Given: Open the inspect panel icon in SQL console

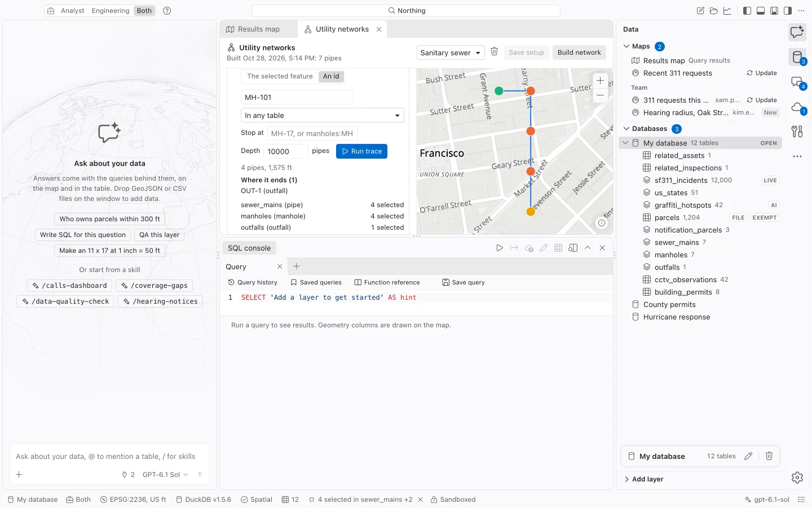Looking at the screenshot, I should click(573, 248).
